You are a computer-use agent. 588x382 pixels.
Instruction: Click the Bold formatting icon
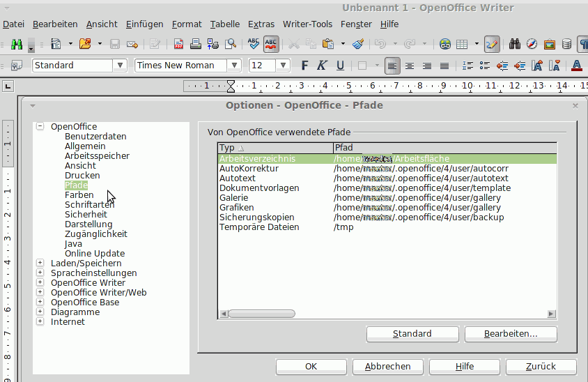[x=304, y=66]
